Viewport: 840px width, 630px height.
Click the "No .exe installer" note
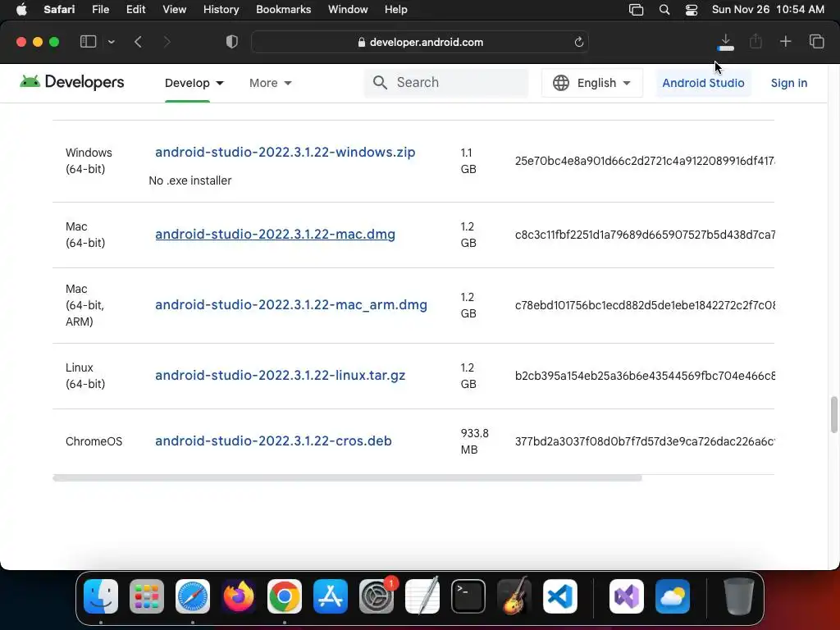[190, 180]
